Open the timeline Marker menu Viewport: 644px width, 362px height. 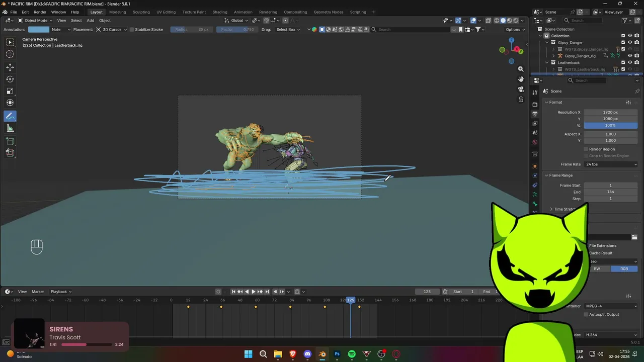coord(38,292)
